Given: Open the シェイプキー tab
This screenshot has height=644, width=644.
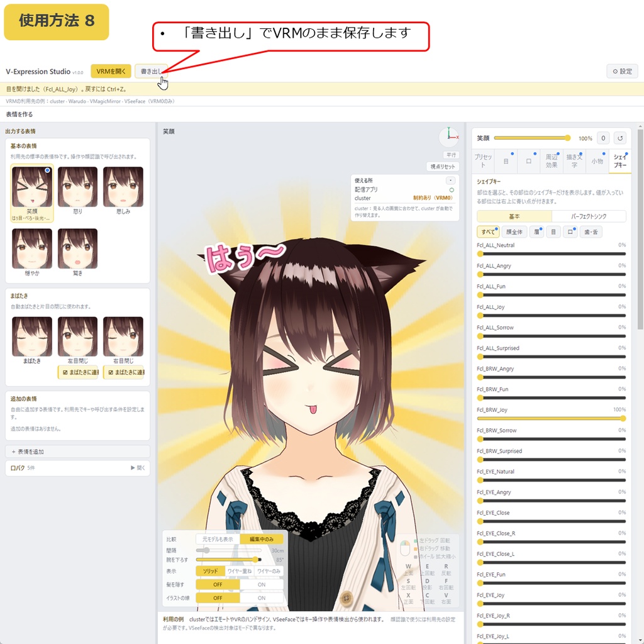Looking at the screenshot, I should 620,161.
